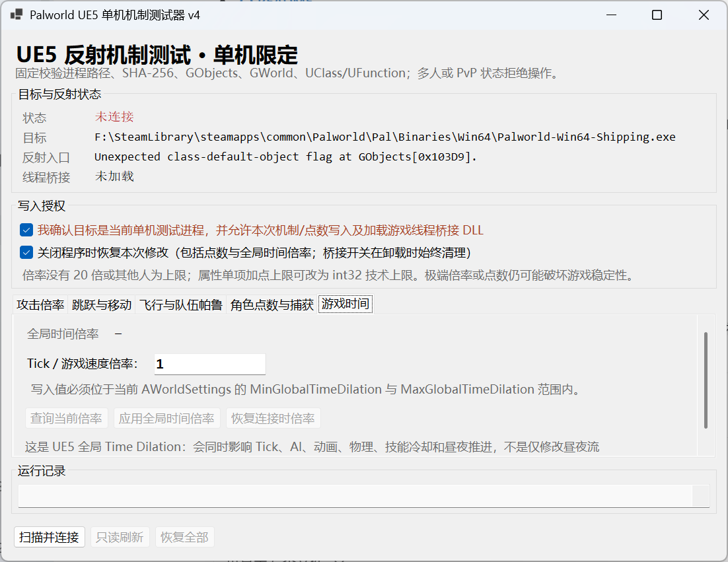Open the 跳跃与移动 tab

coord(102,305)
